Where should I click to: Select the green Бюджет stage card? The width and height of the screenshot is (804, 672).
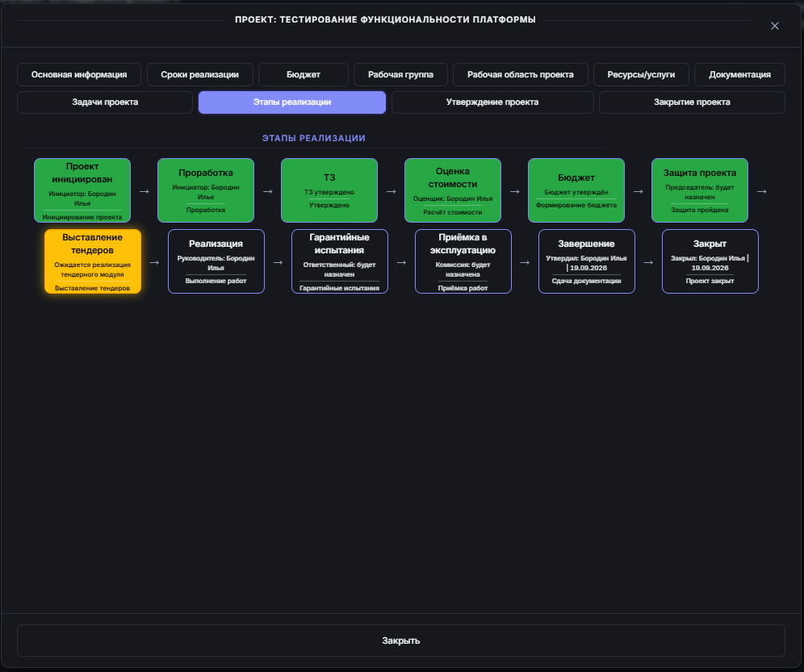576,190
